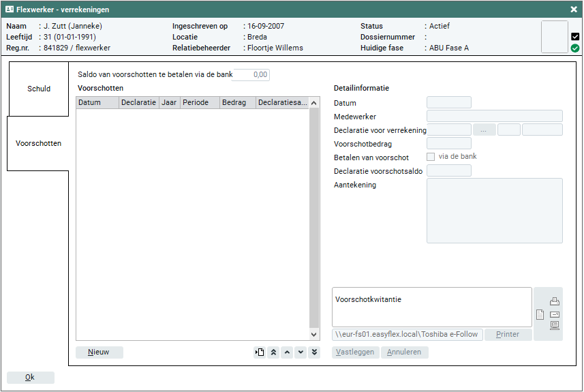The image size is (584, 392).
Task: Click the document icon beside Voorschotkwitantie
Action: (540, 314)
